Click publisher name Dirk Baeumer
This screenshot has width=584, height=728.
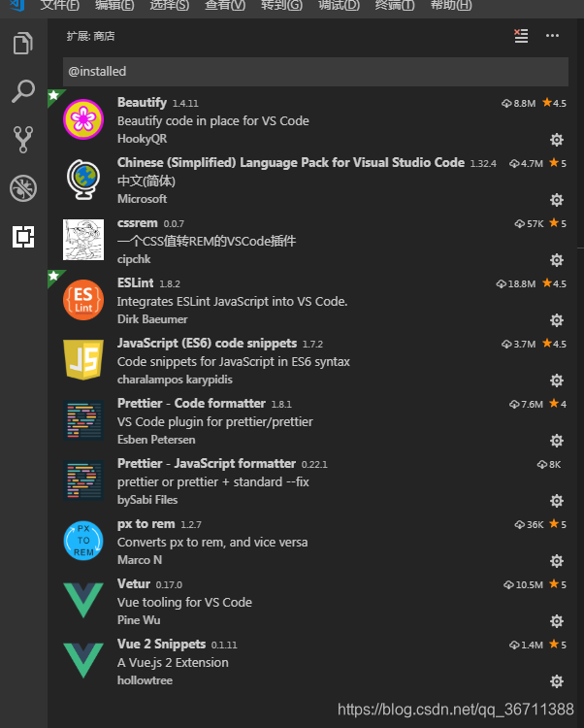152,319
